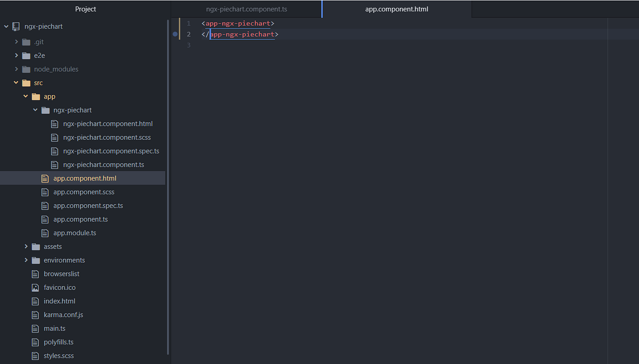
Task: Click the ngx-piechart project root icon
Action: pos(17,26)
